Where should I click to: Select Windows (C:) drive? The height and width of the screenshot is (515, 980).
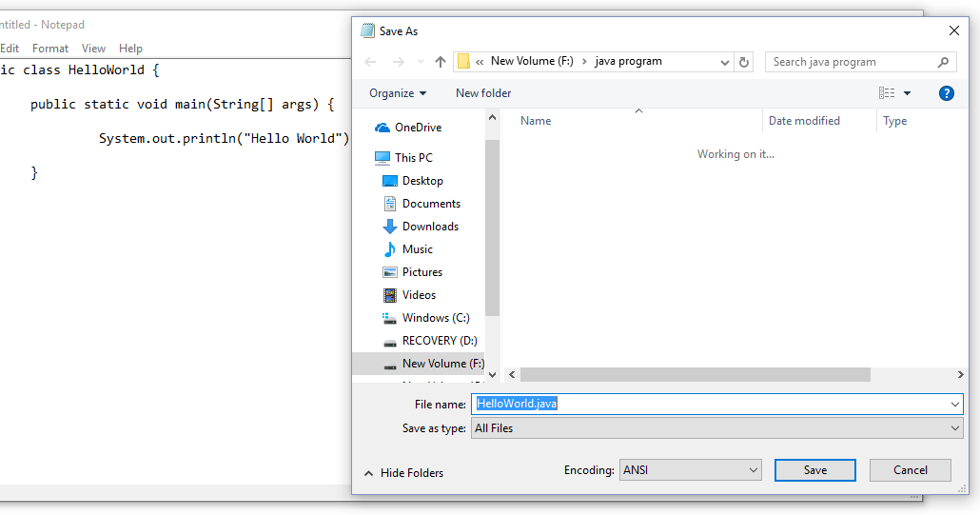436,318
